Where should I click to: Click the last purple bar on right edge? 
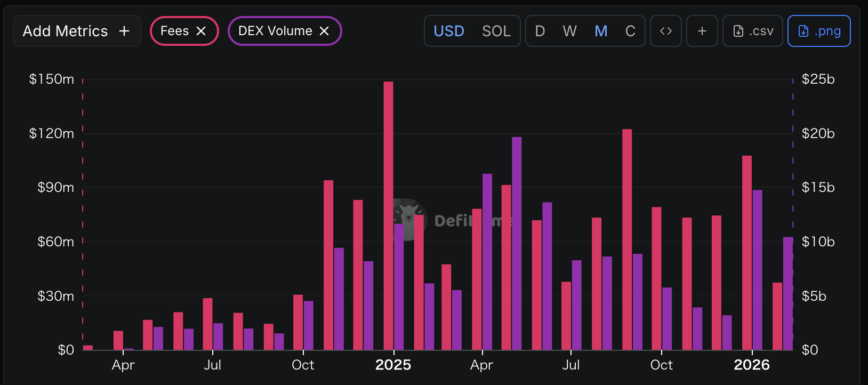[x=788, y=293]
